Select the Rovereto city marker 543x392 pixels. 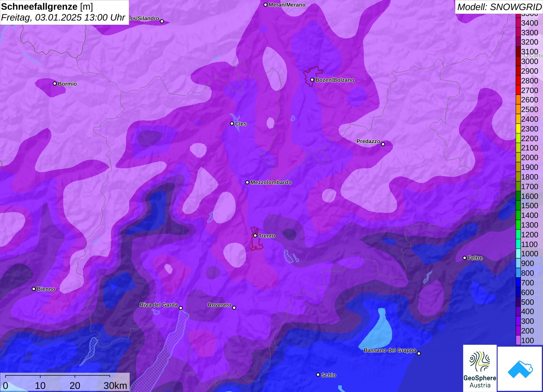234,308
